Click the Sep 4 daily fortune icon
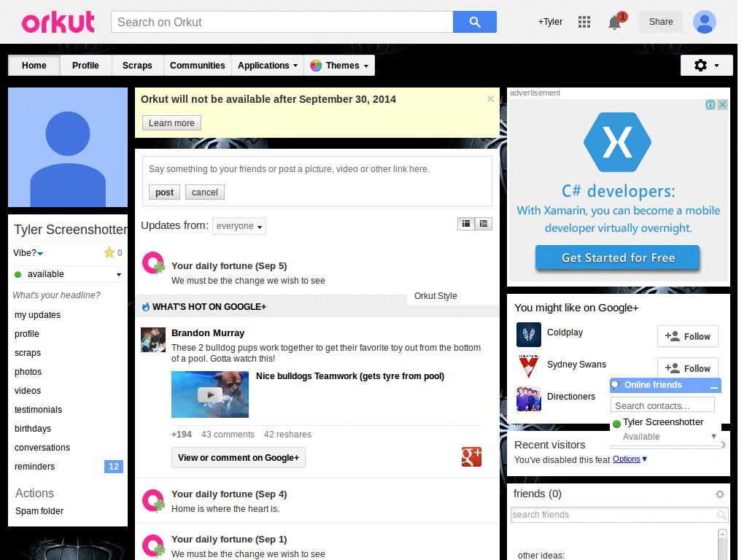The height and width of the screenshot is (560, 747). click(153, 501)
